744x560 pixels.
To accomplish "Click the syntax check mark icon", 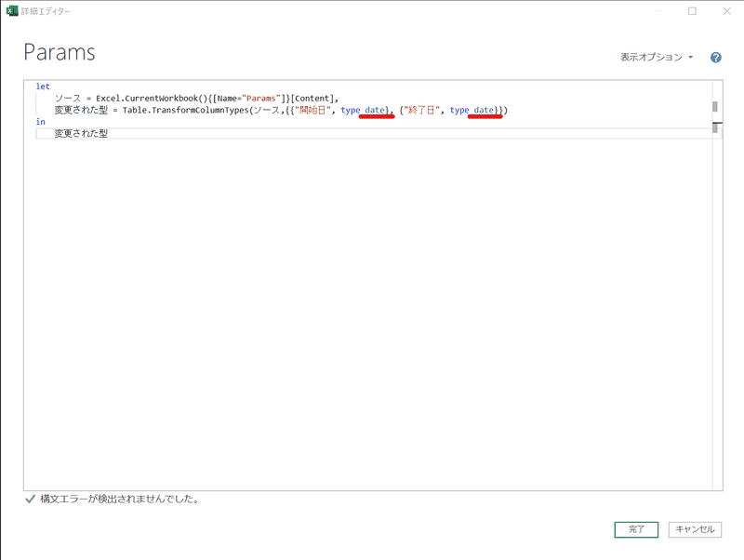I will point(30,500).
